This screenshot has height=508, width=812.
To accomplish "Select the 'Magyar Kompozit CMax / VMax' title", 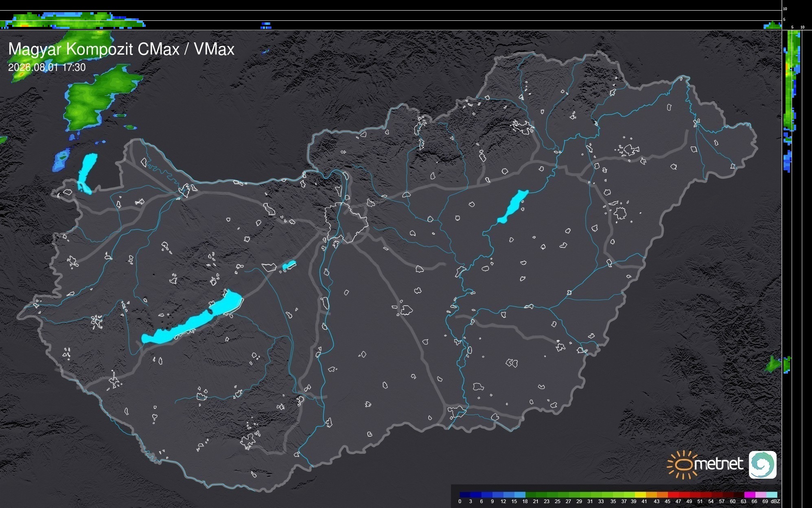I will [121, 49].
